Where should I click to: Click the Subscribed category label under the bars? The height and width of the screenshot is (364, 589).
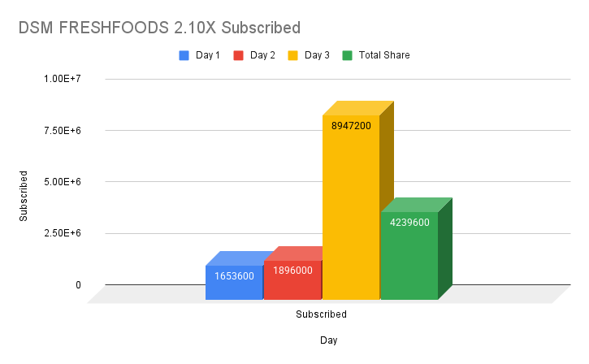pos(321,314)
